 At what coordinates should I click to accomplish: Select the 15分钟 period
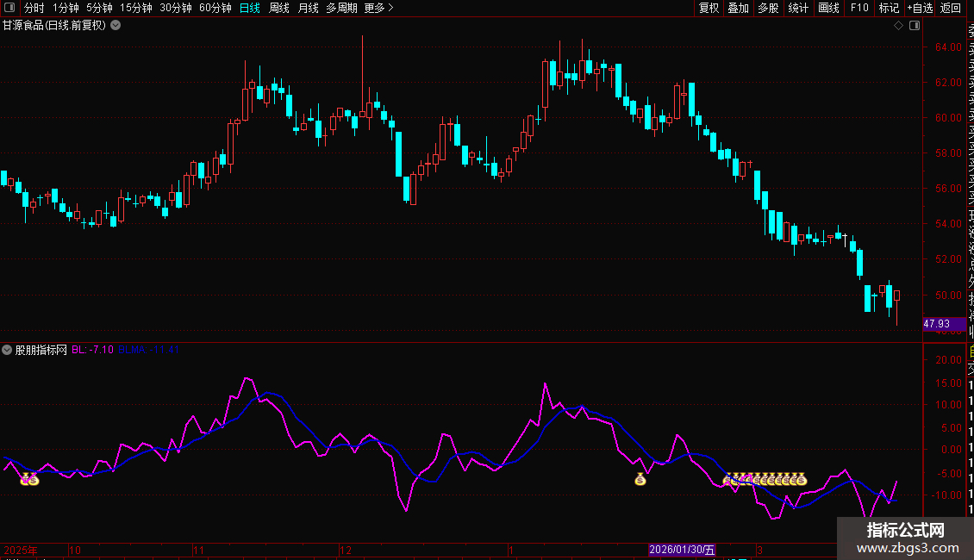point(136,8)
